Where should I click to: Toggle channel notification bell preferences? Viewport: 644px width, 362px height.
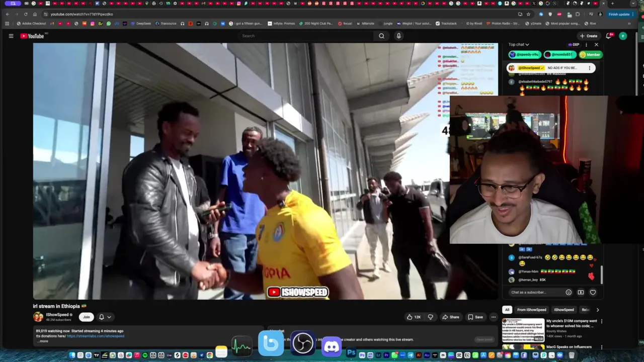105,317
